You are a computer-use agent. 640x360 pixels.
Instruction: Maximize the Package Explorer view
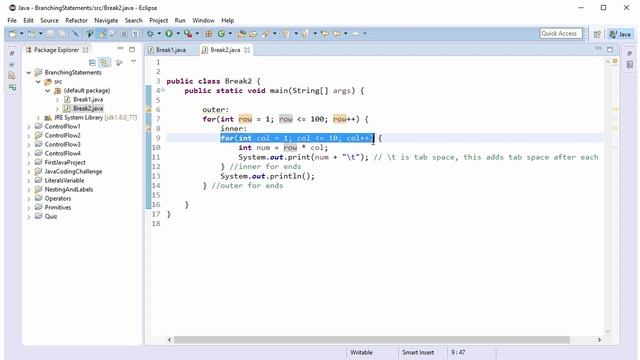point(132,49)
